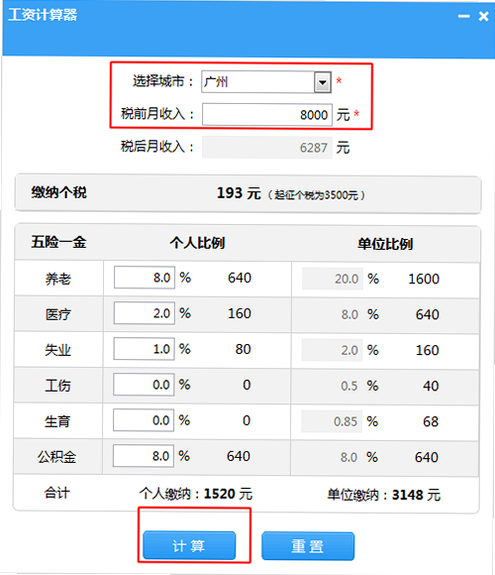Screen dimensions: 495x575
Task: Click the 五险一金 header label
Action: [x=59, y=242]
